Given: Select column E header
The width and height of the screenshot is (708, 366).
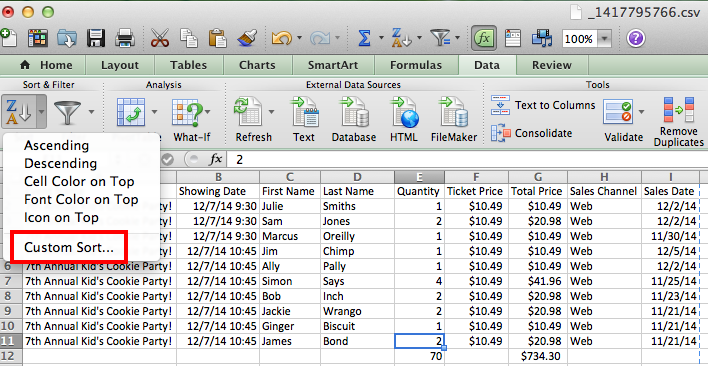Looking at the screenshot, I should point(419,177).
